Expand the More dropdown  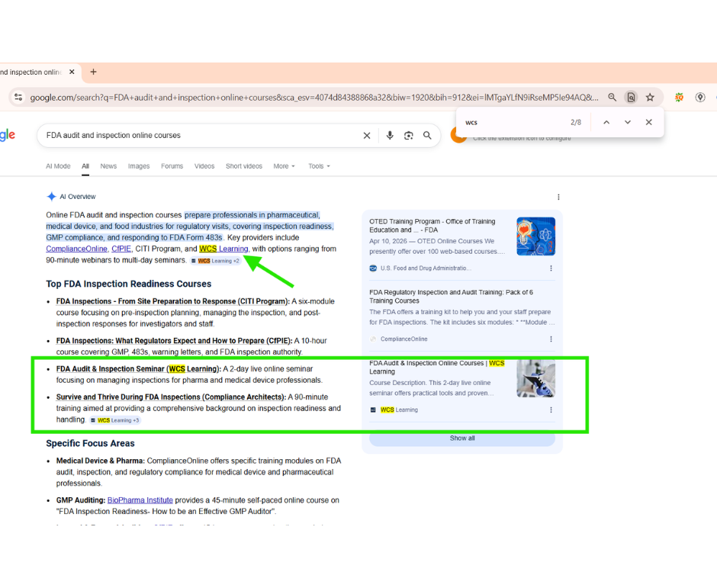[284, 166]
